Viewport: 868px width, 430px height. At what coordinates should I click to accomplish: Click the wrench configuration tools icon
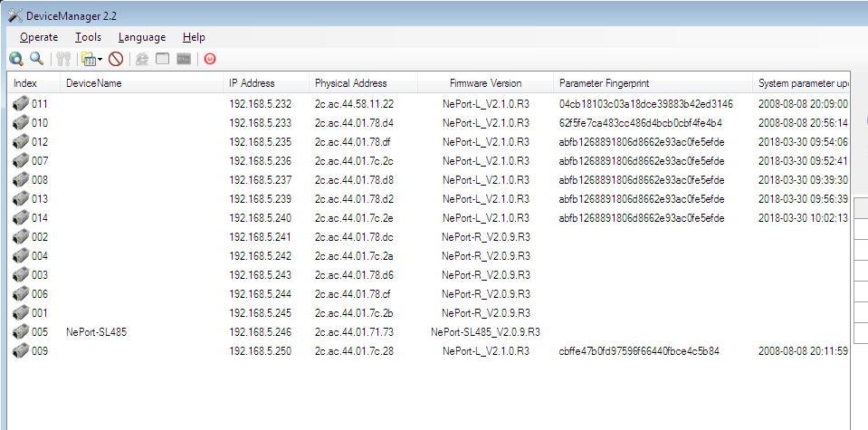pos(62,59)
